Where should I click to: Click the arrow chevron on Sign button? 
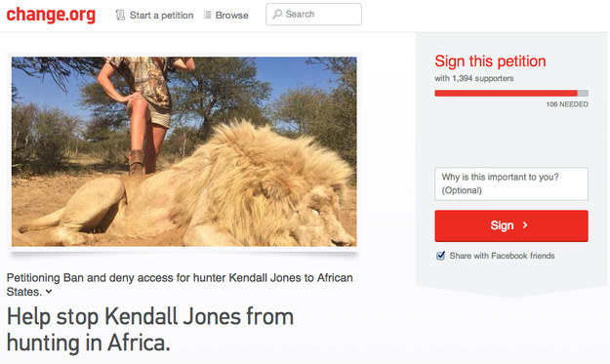(525, 225)
